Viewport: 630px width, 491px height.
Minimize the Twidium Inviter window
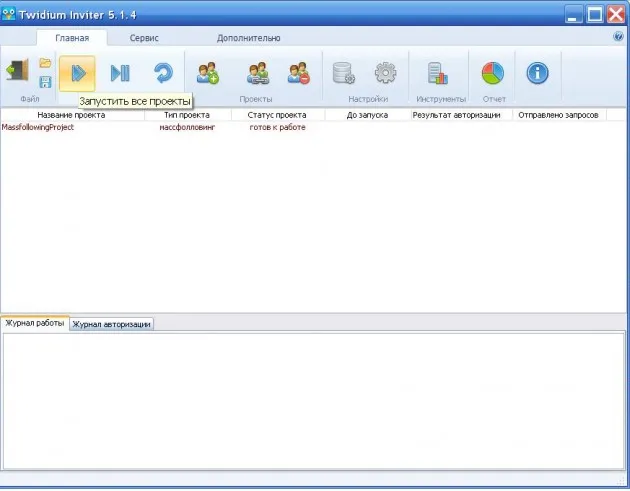[x=574, y=14]
